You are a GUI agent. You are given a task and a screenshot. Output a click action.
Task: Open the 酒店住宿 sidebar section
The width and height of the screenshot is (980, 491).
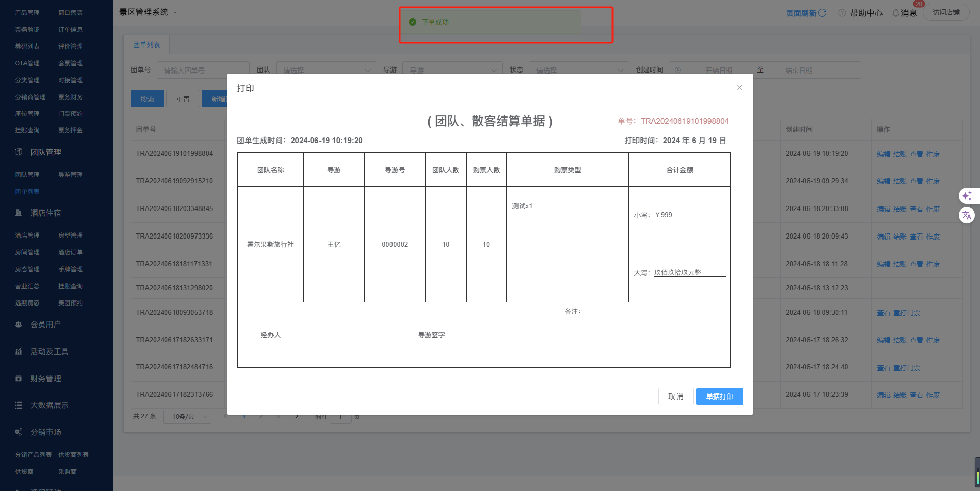point(45,213)
